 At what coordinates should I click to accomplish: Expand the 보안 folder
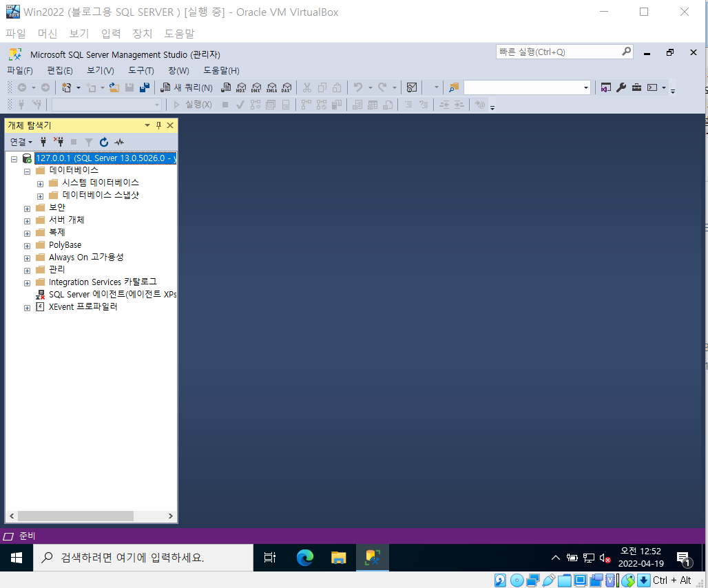point(27,209)
